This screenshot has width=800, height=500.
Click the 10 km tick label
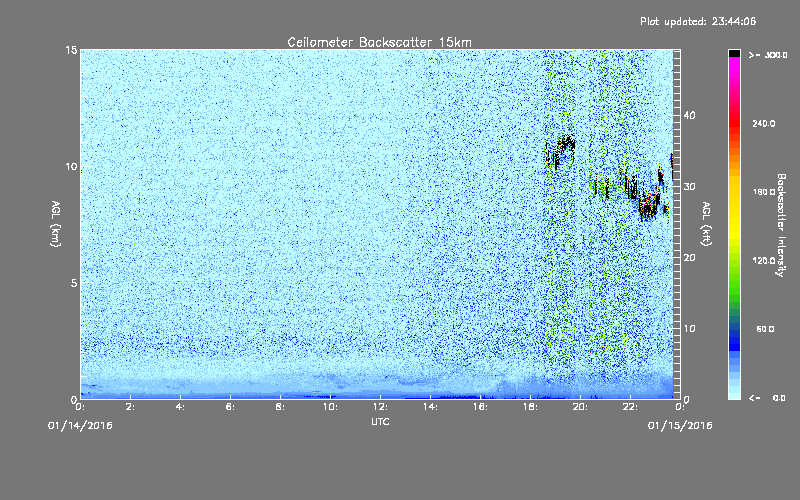tap(71, 167)
